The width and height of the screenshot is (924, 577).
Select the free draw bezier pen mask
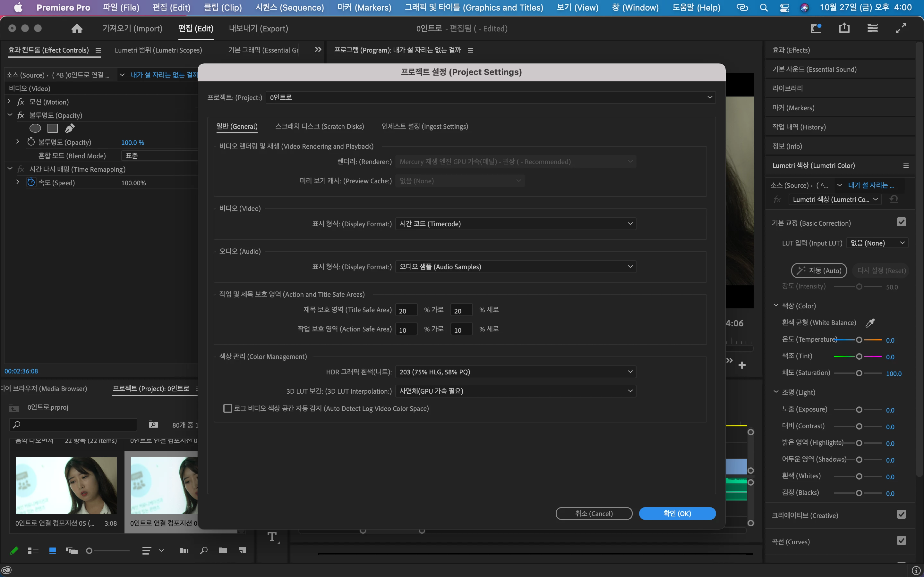tap(70, 129)
